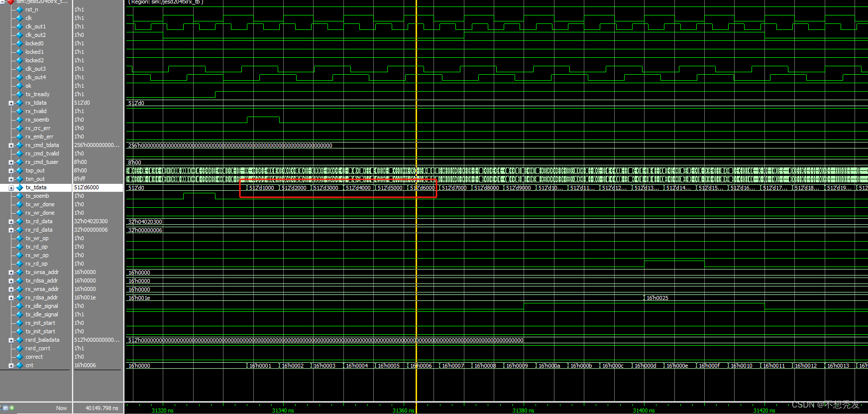Pick the locked2 signal icon

pyautogui.click(x=19, y=60)
